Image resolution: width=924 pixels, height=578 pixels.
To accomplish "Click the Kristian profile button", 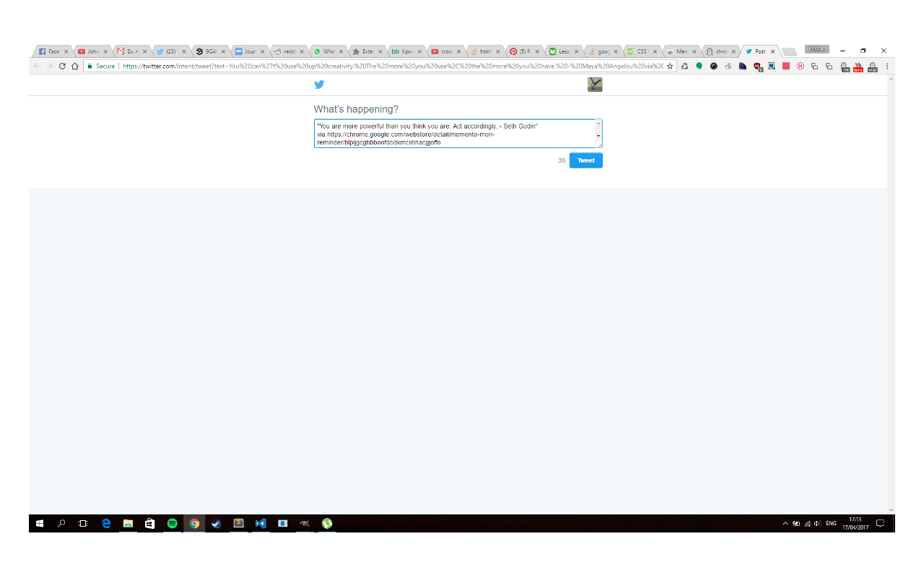I will click(816, 49).
